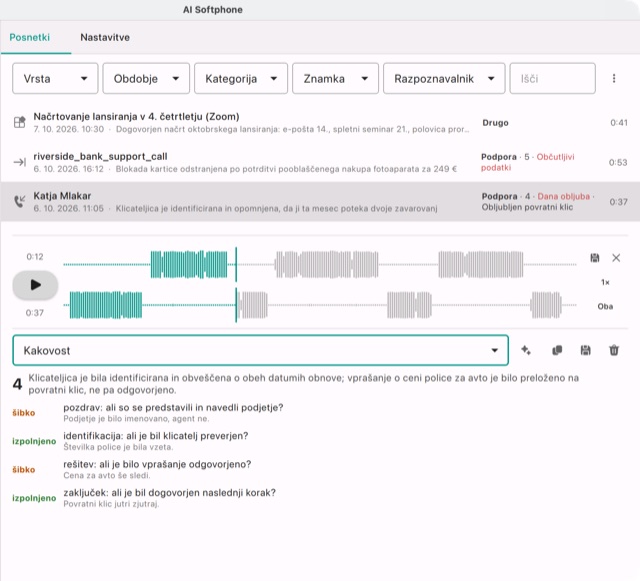This screenshot has height=581, width=640.
Task: Select the Posnetki tab
Action: tap(30, 37)
